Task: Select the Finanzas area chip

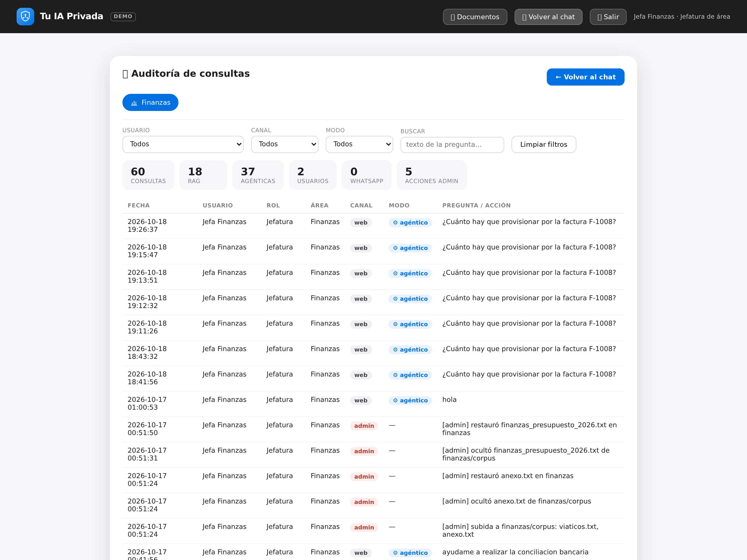Action: 150,102
